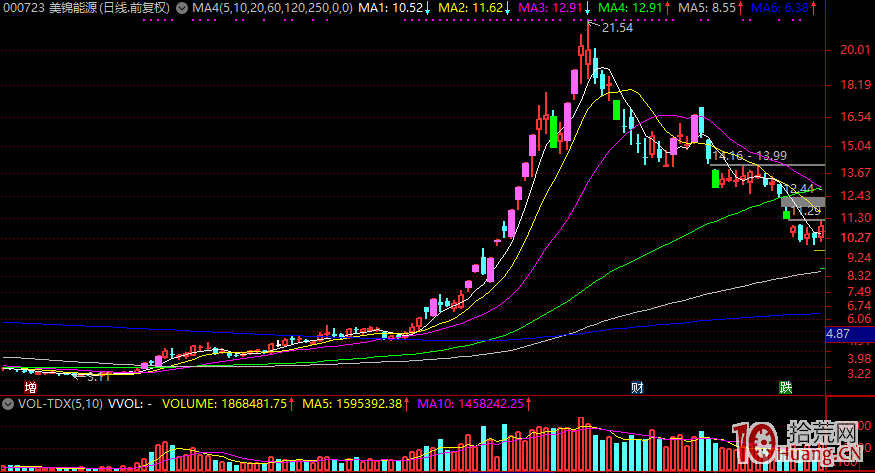
Task: Click the 10.27 price axis label
Action: (855, 238)
